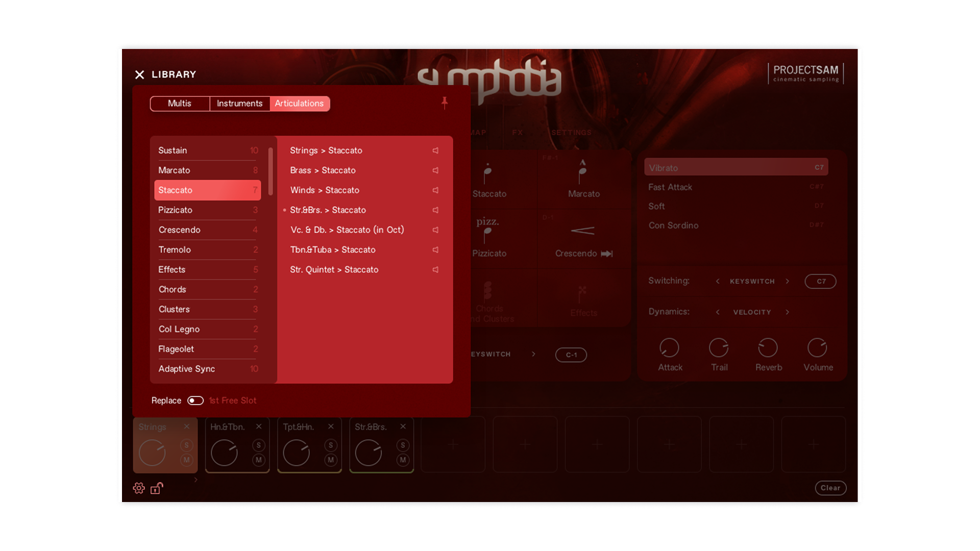The image size is (980, 551).
Task: Select the Vibrato layer
Action: 736,167
